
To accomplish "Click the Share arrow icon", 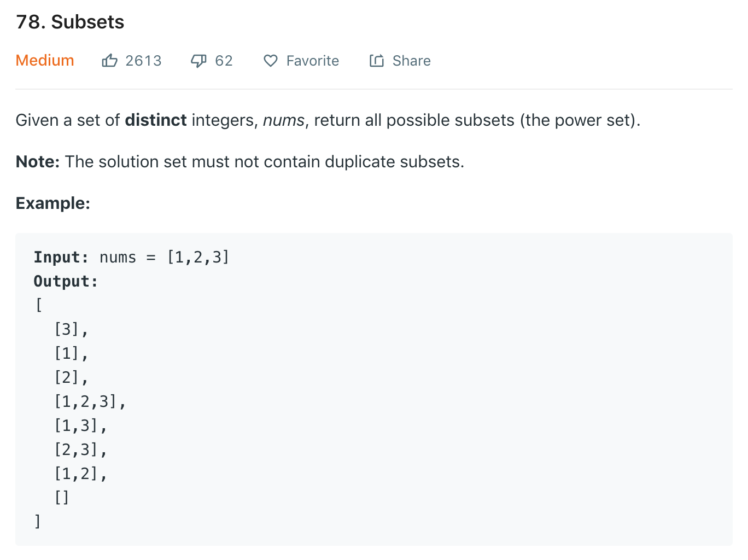I will pos(377,60).
